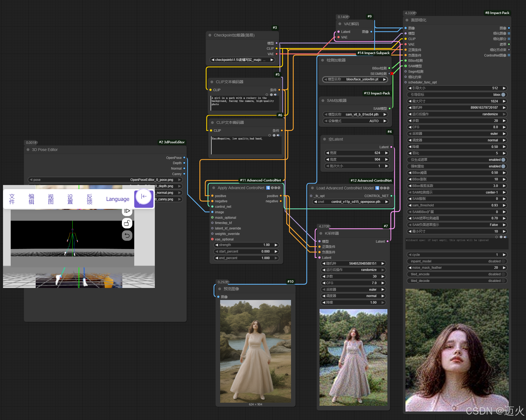The image size is (526, 420).
Task: Decrease 面部细化 CFG 8.0 with its left arrow
Action: point(410,127)
